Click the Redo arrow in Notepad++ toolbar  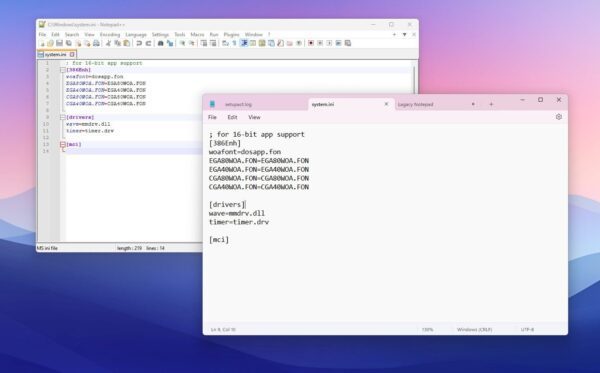pos(148,43)
